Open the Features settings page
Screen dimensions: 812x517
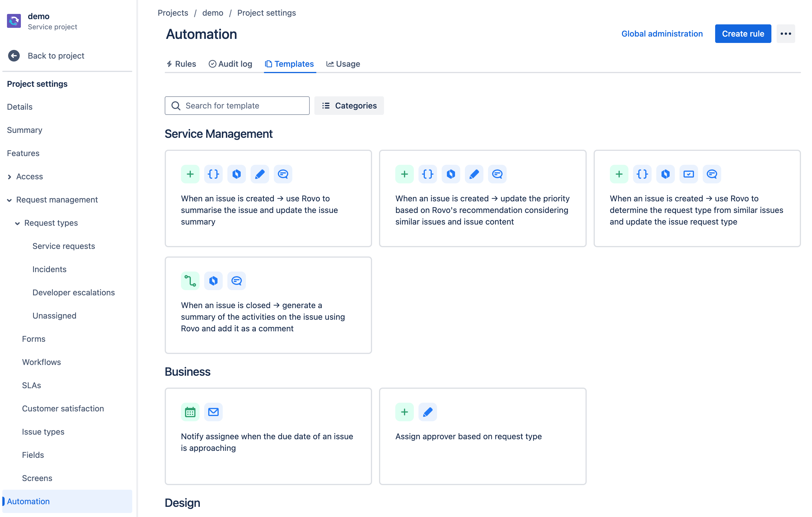[x=23, y=153]
